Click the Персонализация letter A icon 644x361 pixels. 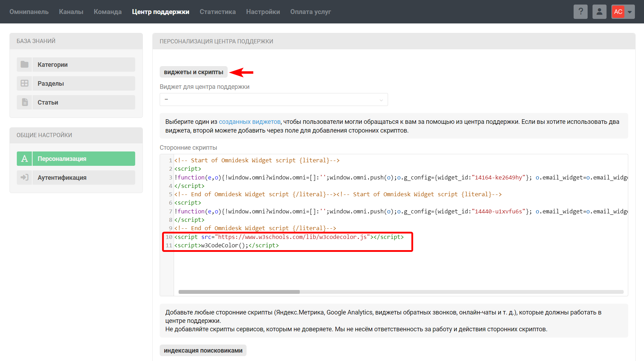(25, 158)
